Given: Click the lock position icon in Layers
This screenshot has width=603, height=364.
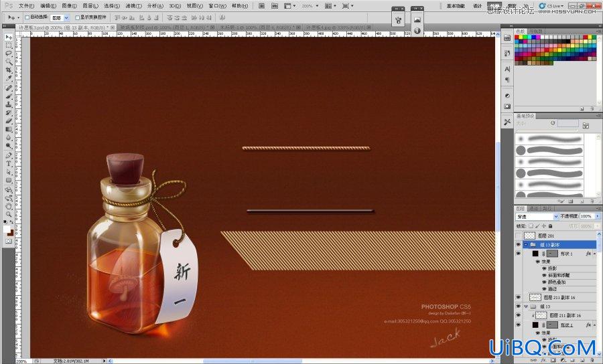Looking at the screenshot, I should coord(544,226).
